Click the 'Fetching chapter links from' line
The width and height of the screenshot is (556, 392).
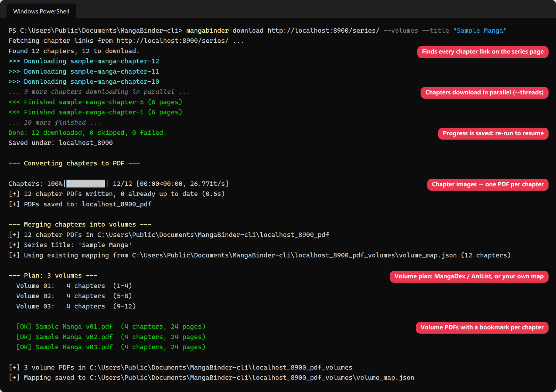click(x=126, y=41)
